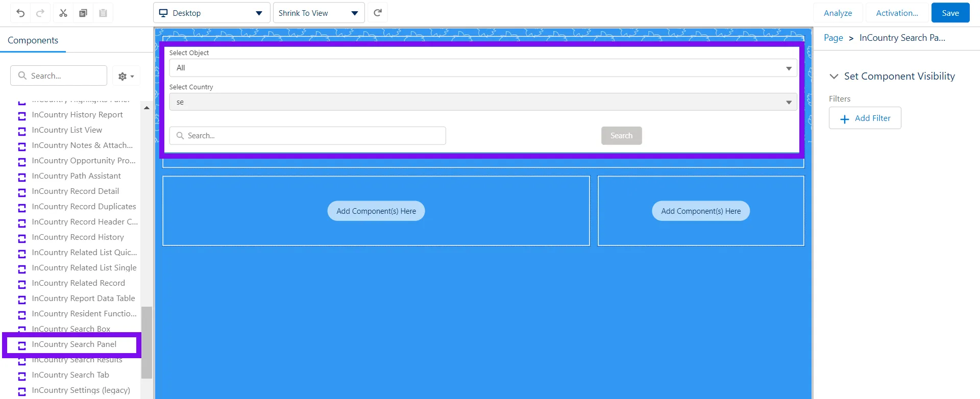Click the undo arrow icon

click(x=20, y=13)
